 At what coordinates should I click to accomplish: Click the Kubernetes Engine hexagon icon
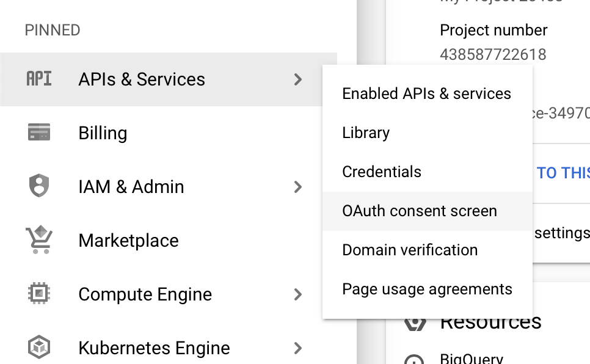pyautogui.click(x=39, y=348)
